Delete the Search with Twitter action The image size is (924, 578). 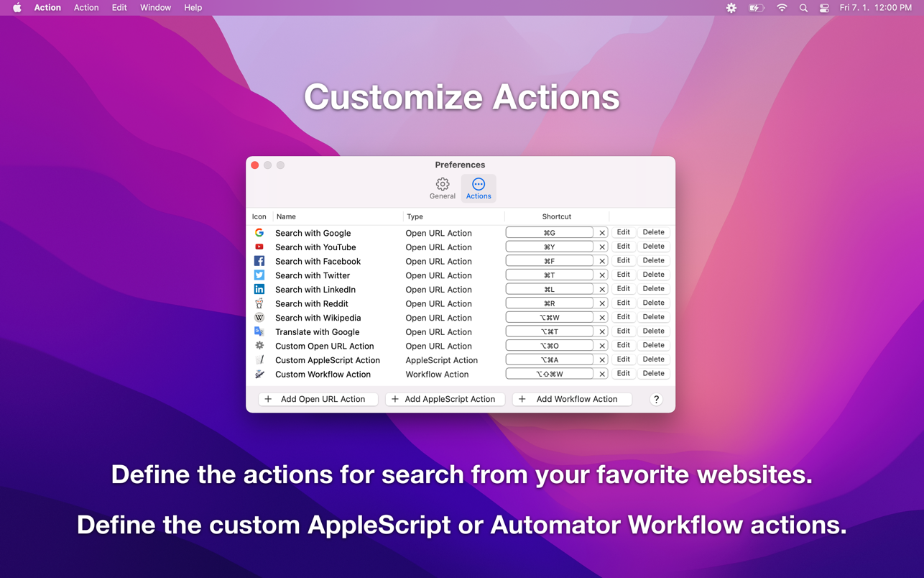coord(653,275)
